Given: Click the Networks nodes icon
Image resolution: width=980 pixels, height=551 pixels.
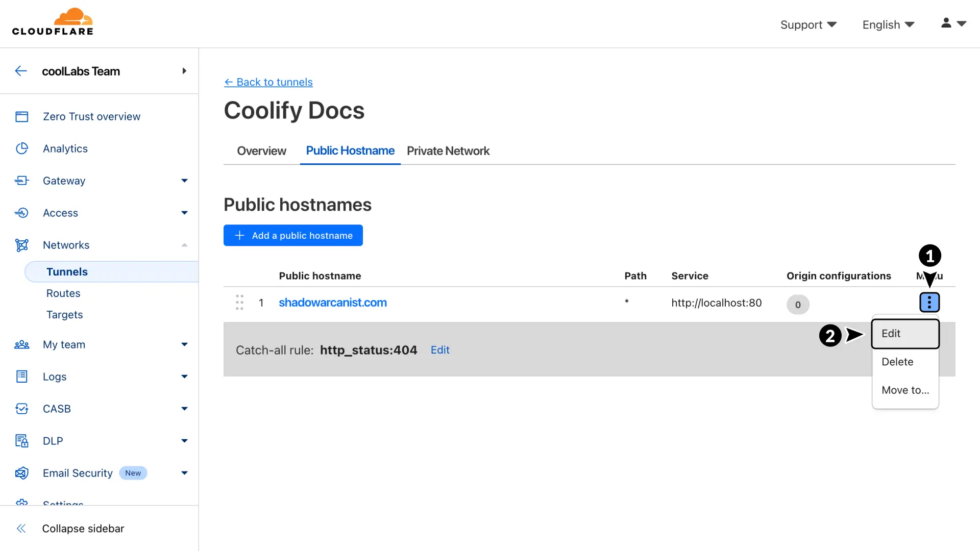Looking at the screenshot, I should 21,245.
